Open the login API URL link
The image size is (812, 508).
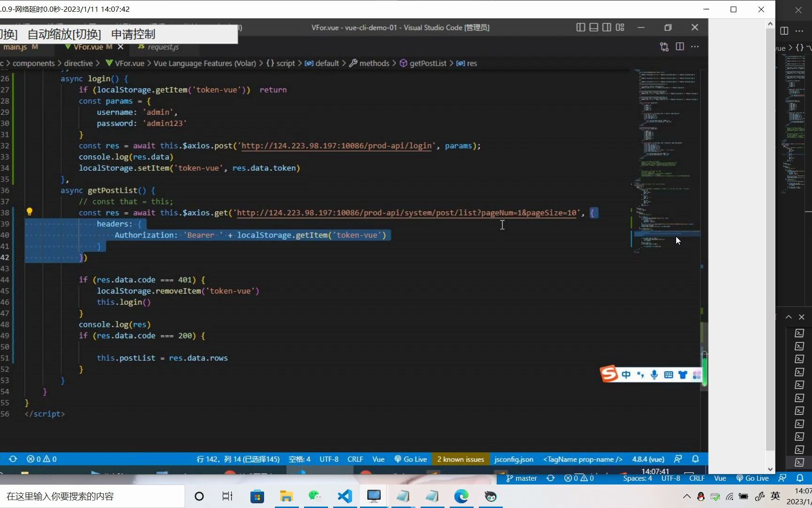tap(336, 146)
